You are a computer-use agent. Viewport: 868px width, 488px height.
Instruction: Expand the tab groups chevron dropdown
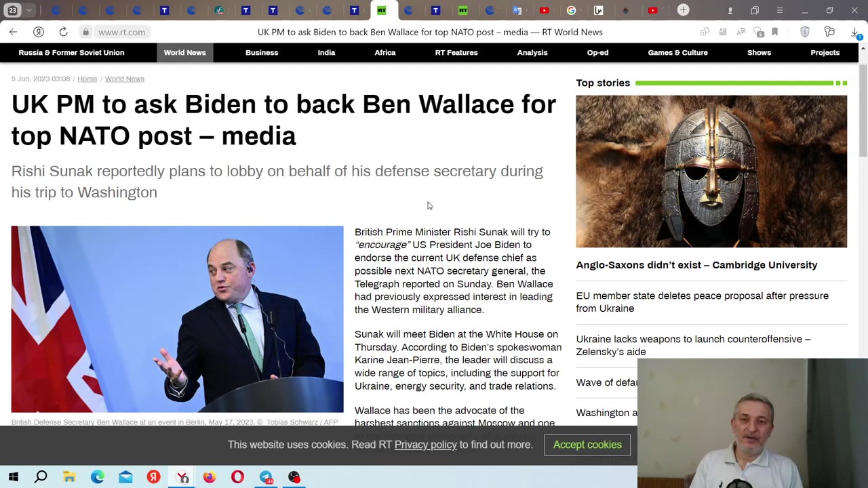tap(28, 10)
